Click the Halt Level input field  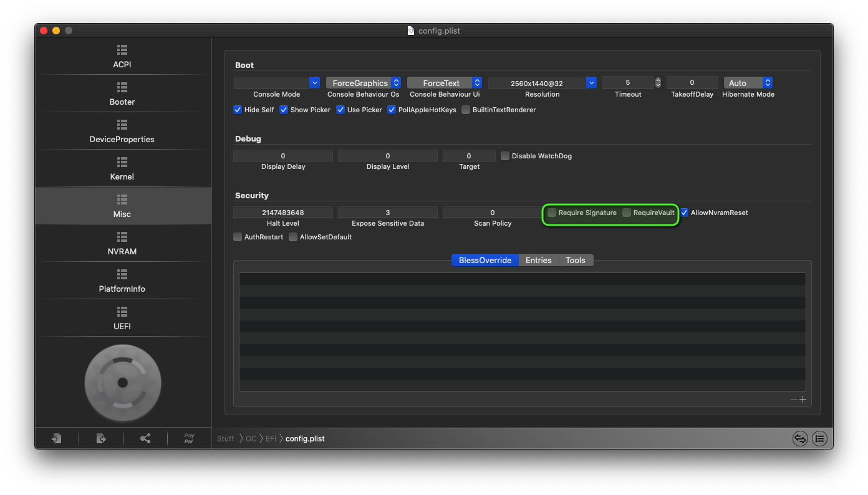coord(283,213)
